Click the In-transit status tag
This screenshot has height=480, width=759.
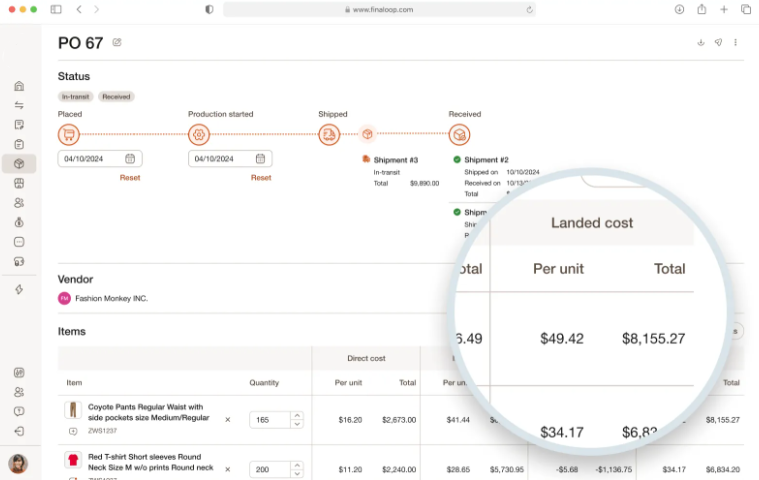[x=75, y=97]
